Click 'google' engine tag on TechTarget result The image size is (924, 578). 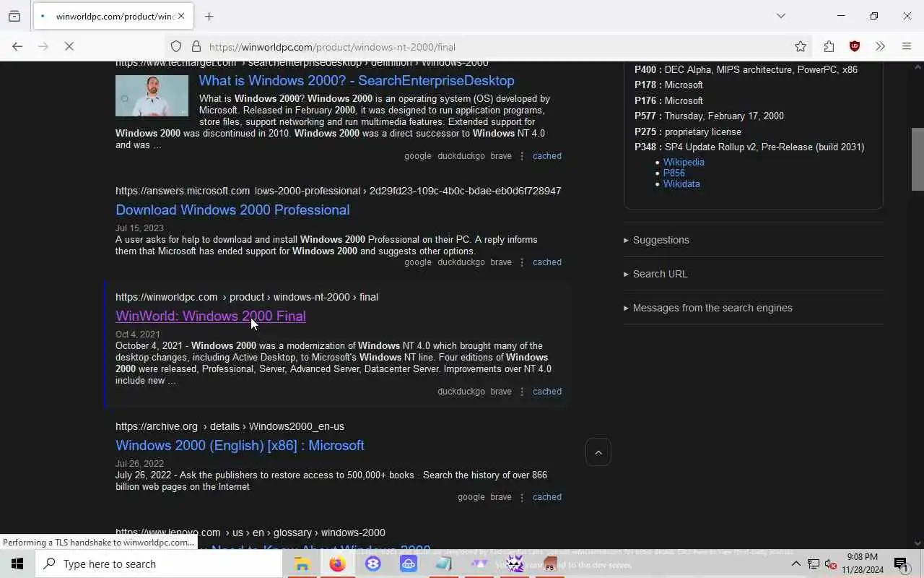tap(417, 156)
